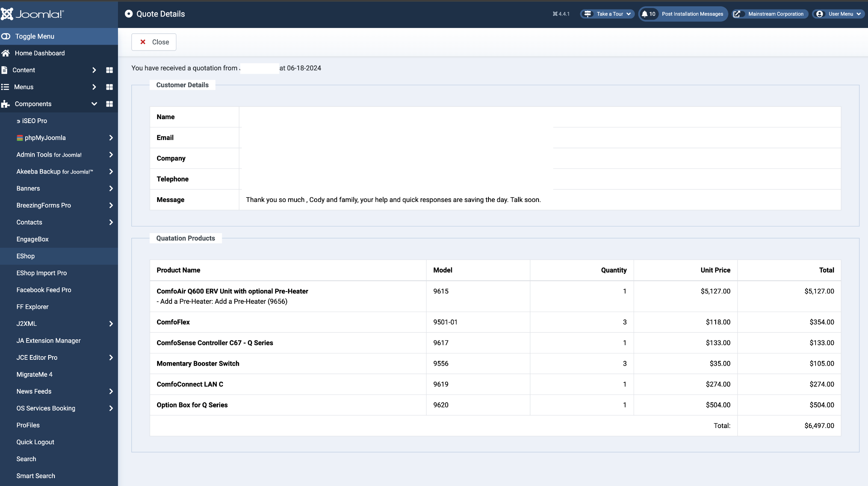Open MigrateMe 4

(x=34, y=375)
